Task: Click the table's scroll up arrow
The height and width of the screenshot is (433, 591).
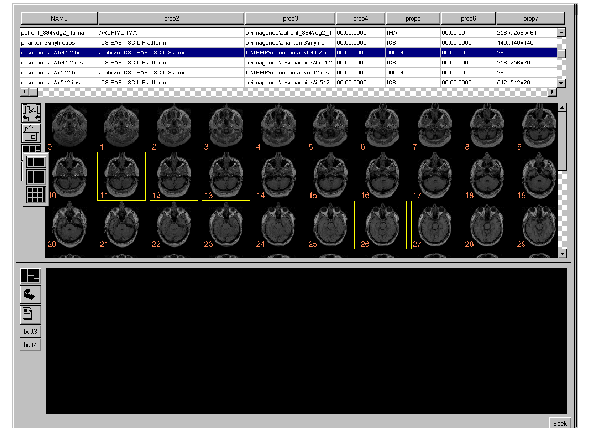Action: pos(561,32)
